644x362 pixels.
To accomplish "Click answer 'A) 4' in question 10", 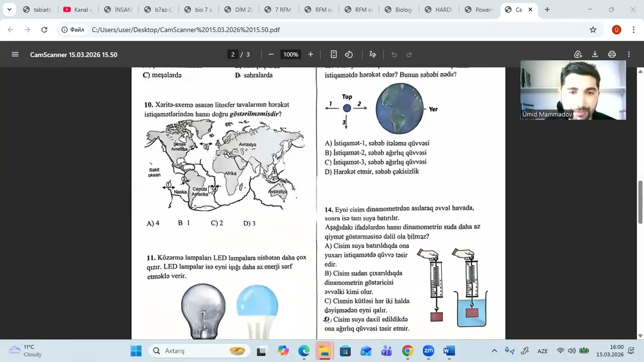I will click(x=153, y=223).
